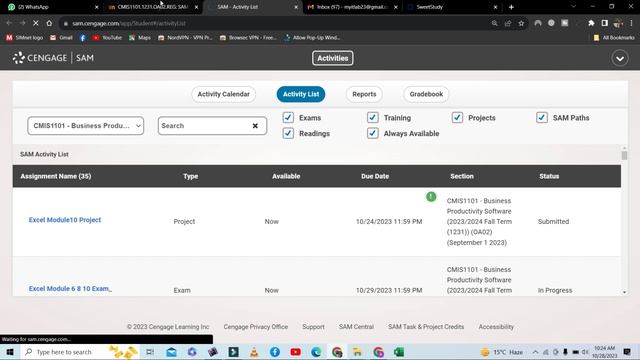Bookmark this page with the star icon
Image resolution: width=640 pixels, height=360 pixels.
click(521, 23)
